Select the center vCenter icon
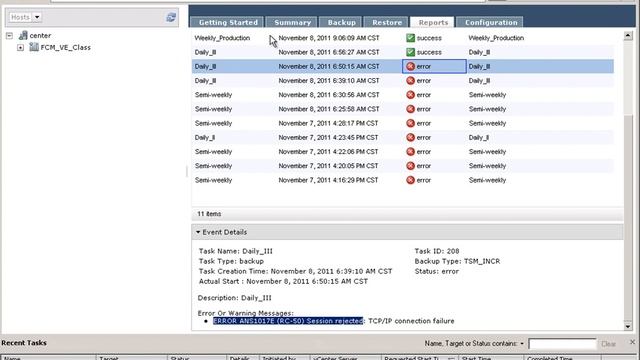 tap(23, 36)
